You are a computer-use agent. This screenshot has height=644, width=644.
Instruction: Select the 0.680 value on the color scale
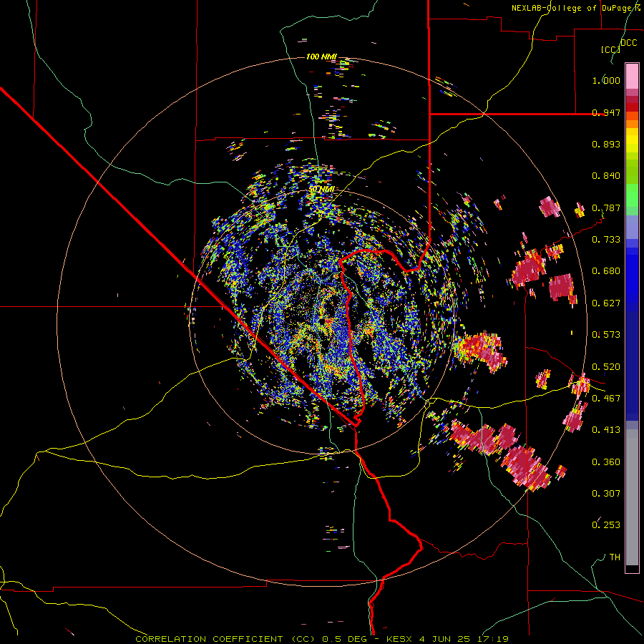pyautogui.click(x=606, y=271)
